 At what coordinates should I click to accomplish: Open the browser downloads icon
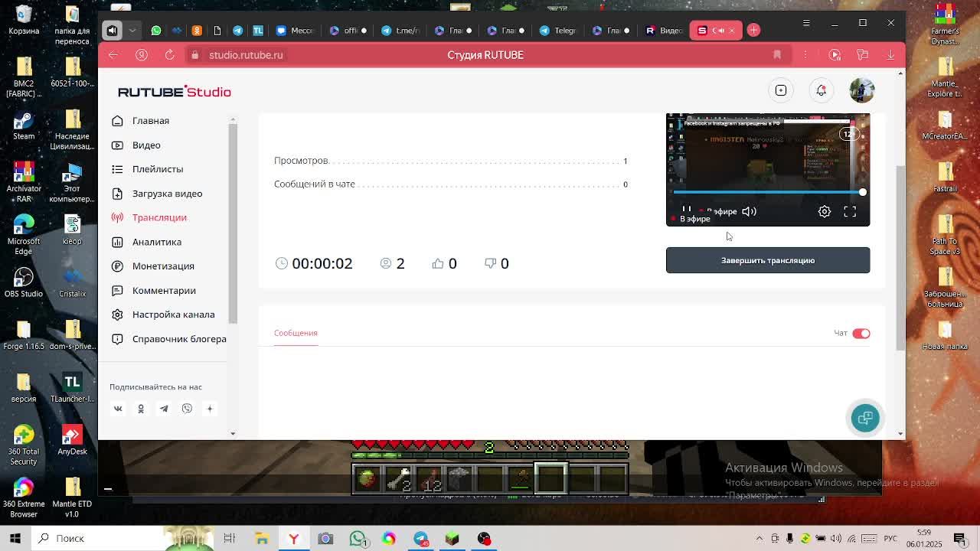tap(890, 55)
